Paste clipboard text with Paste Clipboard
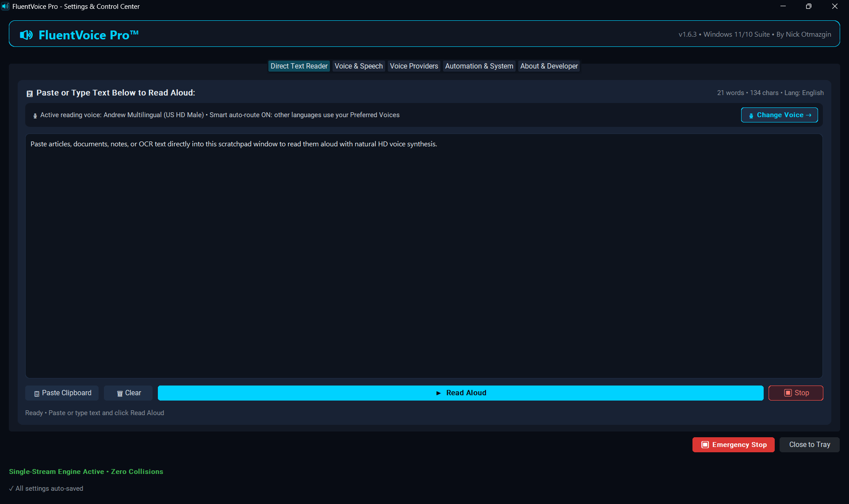 click(x=62, y=393)
